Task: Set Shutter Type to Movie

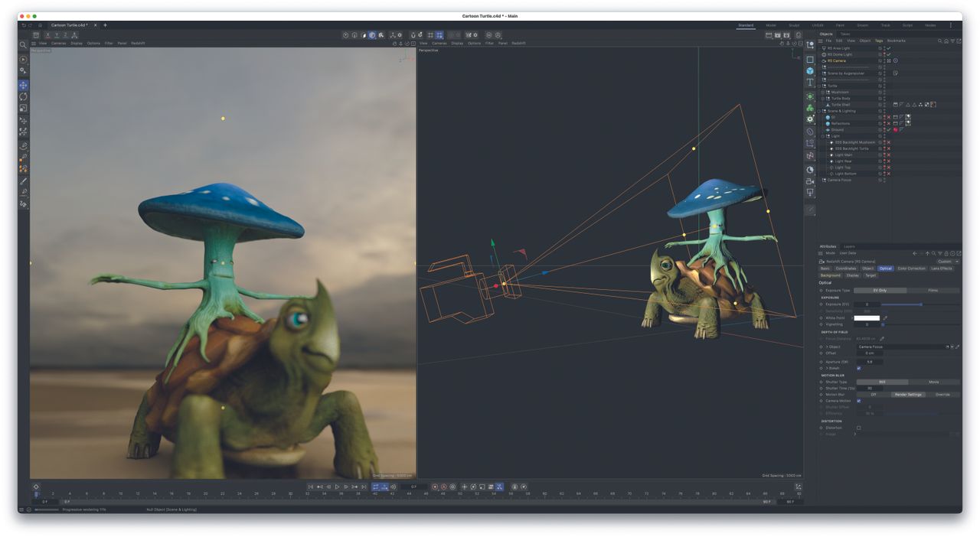Action: 934,382
